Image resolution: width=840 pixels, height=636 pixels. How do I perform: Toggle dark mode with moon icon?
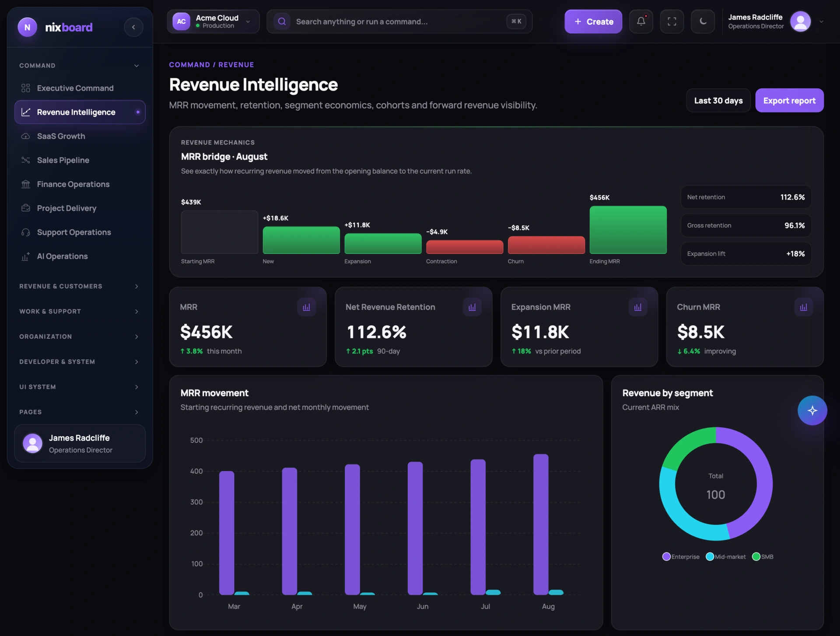pos(703,21)
